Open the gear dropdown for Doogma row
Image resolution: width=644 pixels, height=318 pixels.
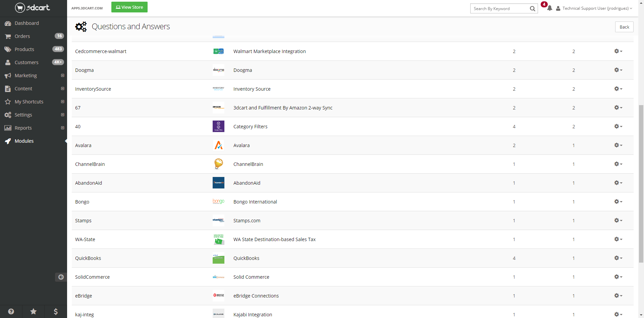coord(618,70)
